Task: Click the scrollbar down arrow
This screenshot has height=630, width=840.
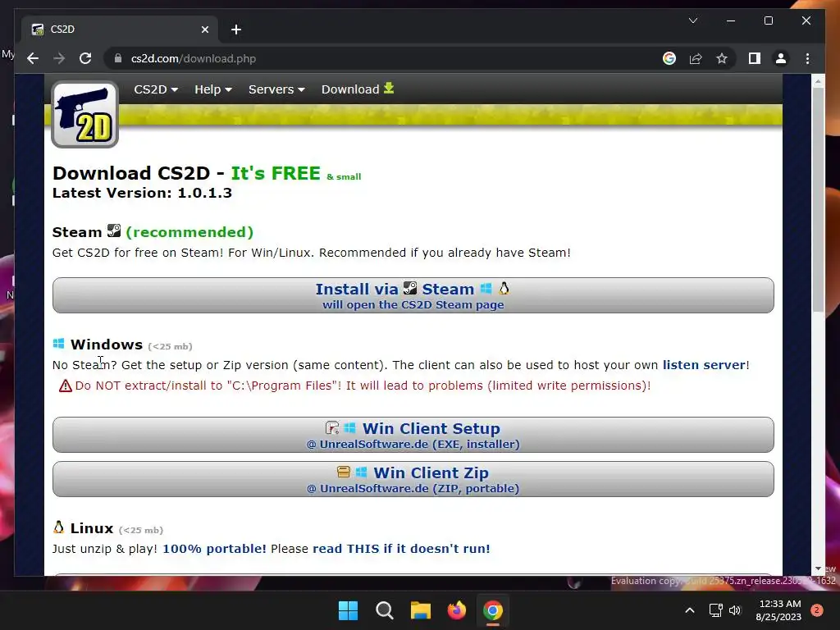Action: coord(818,568)
